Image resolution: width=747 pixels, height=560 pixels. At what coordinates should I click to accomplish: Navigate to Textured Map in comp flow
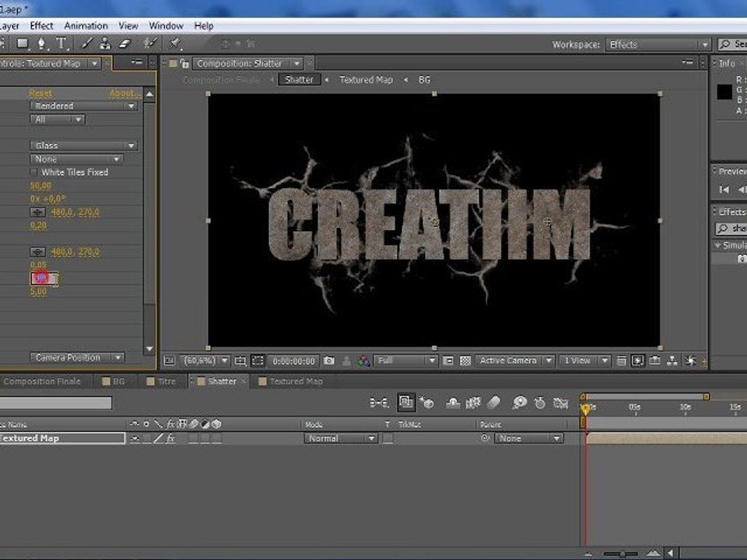366,80
